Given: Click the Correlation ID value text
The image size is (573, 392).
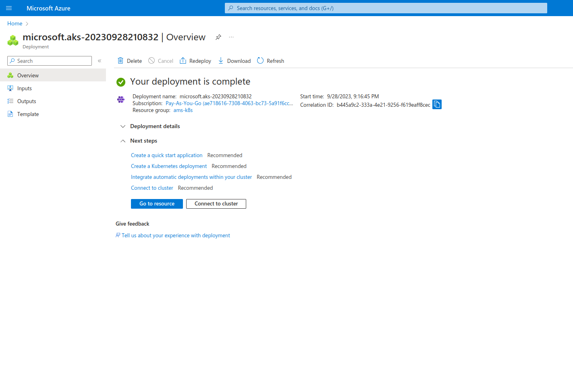Looking at the screenshot, I should 384,105.
